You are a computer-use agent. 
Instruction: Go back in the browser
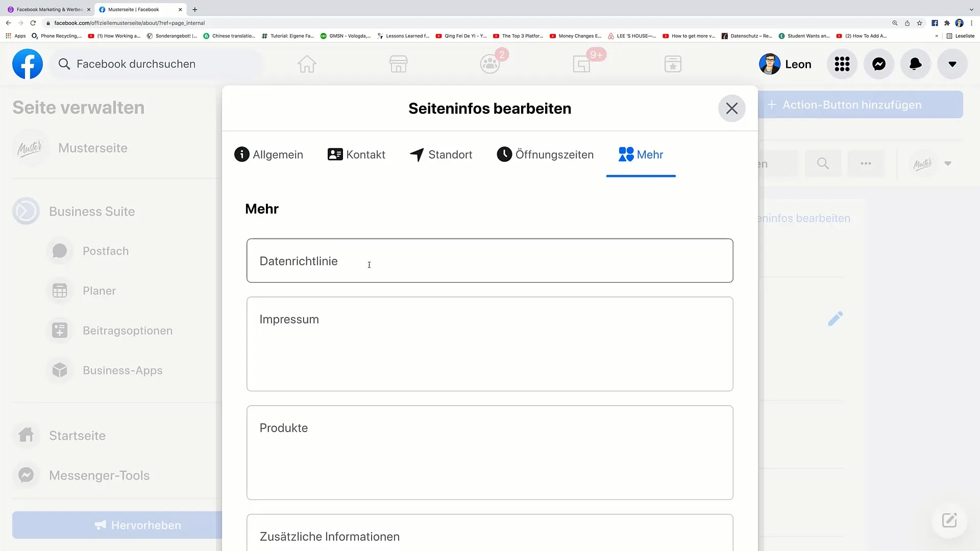point(8,23)
